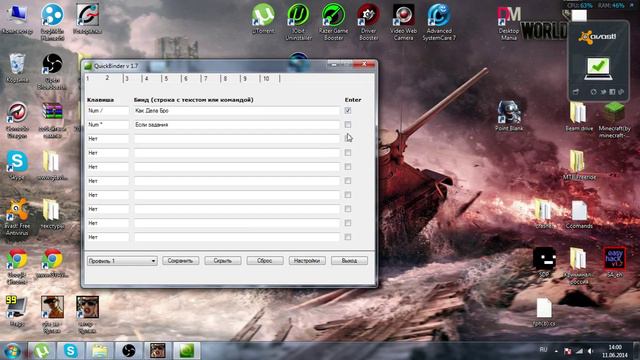The image size is (640, 360).
Task: Click the Avast gadget green checkmark laptop
Action: coord(598,68)
